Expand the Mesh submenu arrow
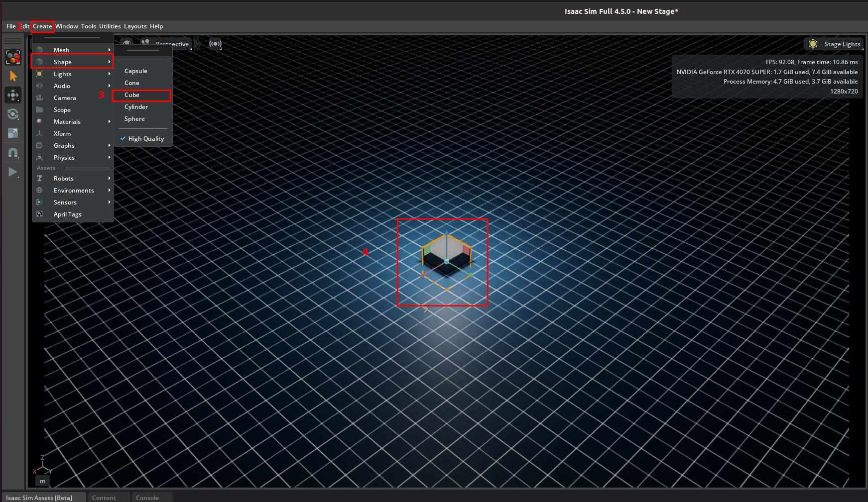 [x=109, y=50]
